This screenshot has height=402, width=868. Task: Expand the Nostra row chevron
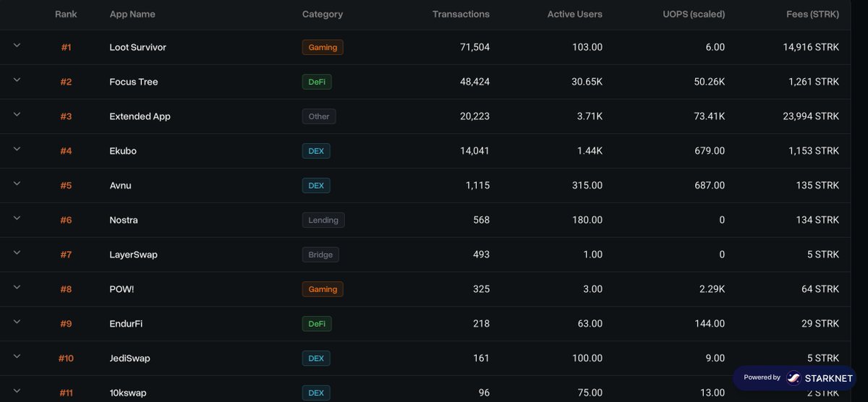pyautogui.click(x=17, y=218)
